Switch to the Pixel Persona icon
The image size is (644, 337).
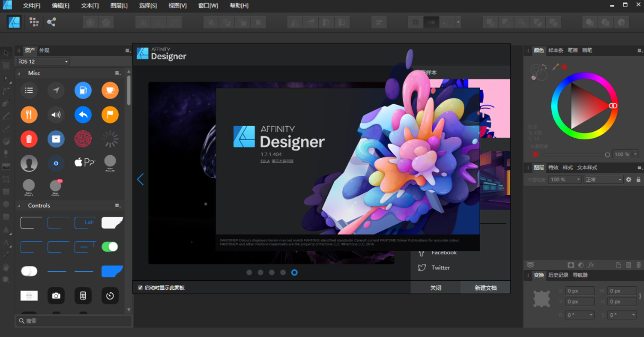pos(34,22)
